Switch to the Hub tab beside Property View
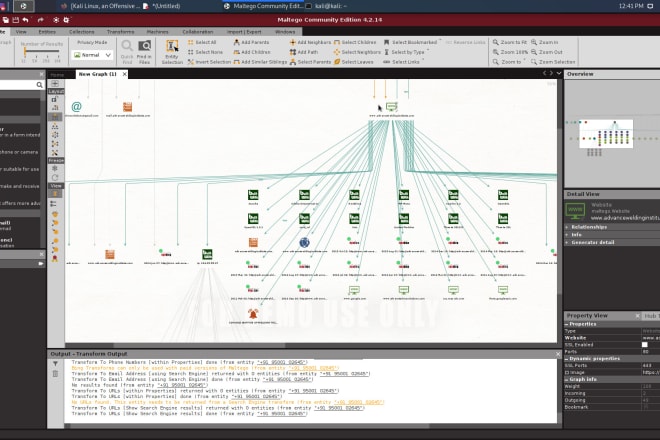 (x=651, y=315)
